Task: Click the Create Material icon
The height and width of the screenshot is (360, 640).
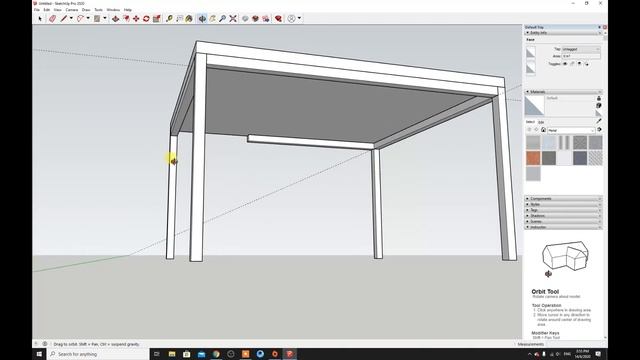Action: [599, 106]
